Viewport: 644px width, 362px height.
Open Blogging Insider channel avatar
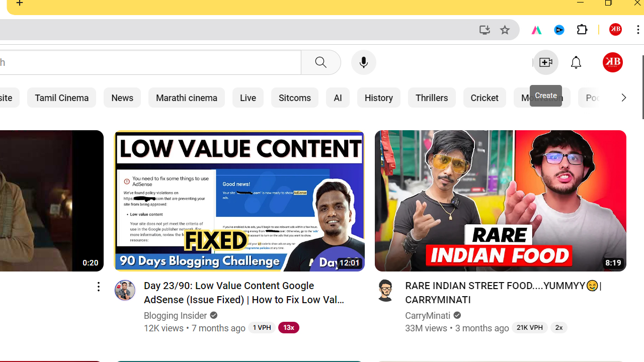tap(125, 290)
